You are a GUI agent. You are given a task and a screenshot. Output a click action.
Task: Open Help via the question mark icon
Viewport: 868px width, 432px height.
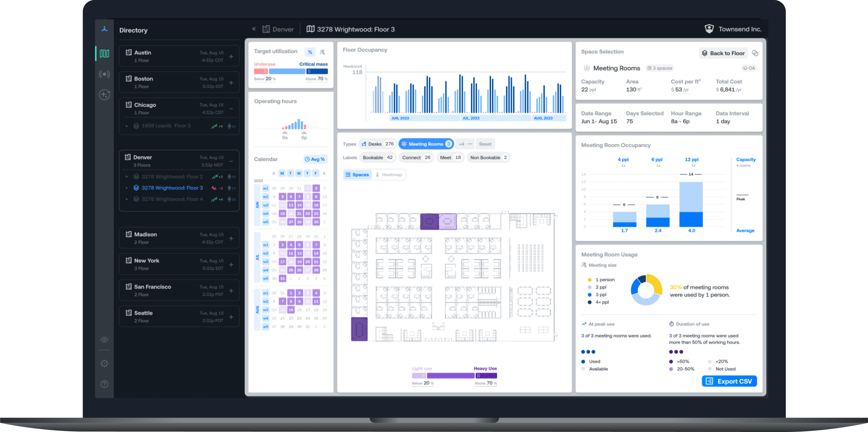pos(104,384)
